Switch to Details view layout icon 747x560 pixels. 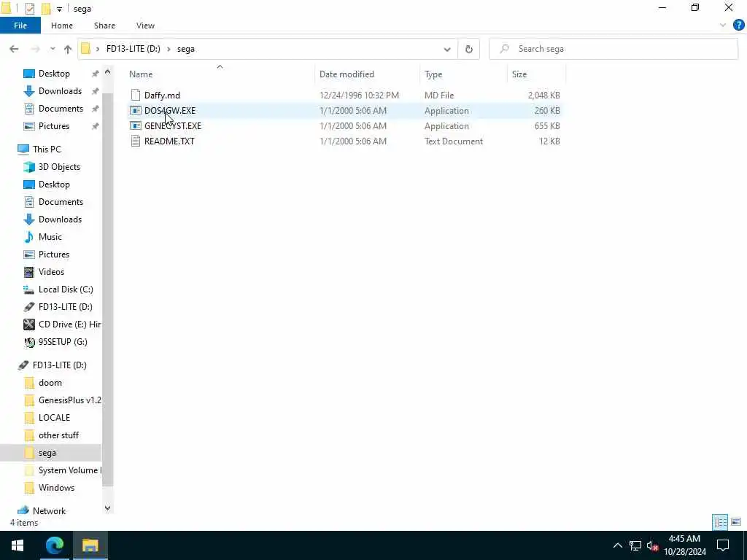click(720, 522)
